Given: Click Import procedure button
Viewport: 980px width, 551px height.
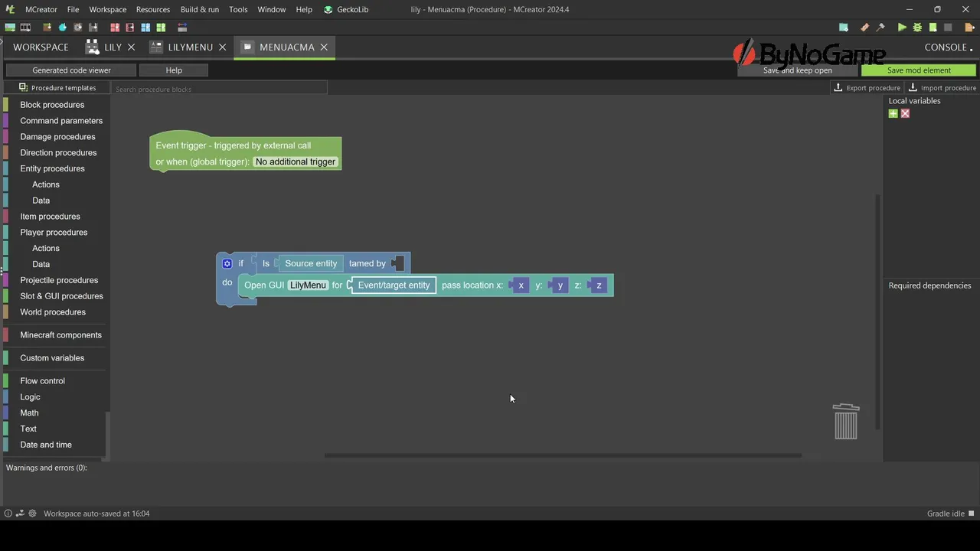Looking at the screenshot, I should pos(942,87).
